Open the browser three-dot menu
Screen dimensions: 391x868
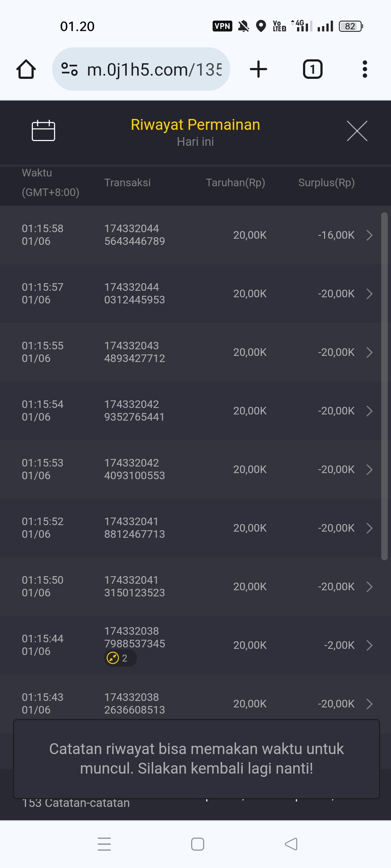(x=365, y=69)
